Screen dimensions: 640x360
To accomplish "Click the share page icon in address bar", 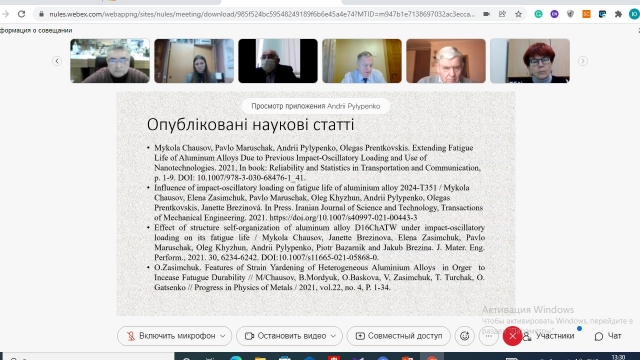I will click(502, 14).
